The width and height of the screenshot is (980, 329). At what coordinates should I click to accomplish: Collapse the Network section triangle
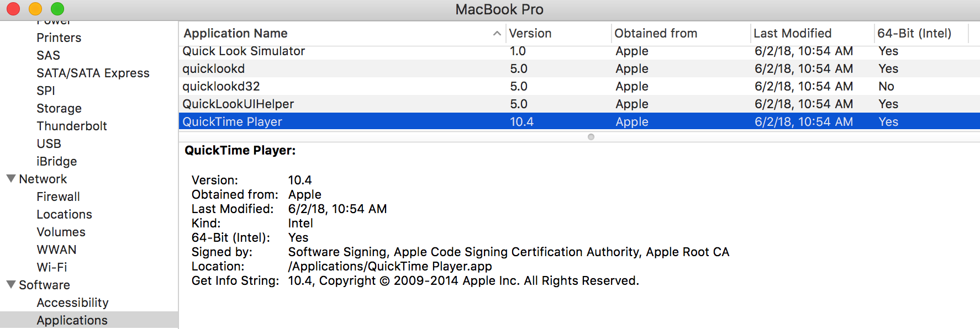[11, 179]
